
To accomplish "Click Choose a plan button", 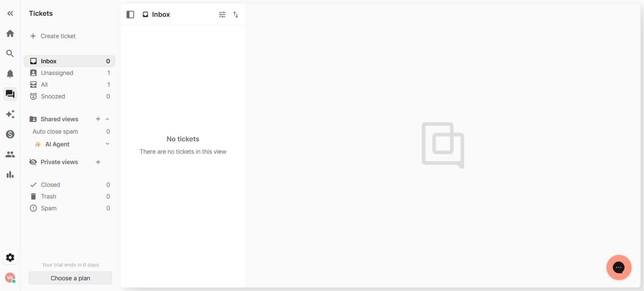I will click(x=70, y=278).
